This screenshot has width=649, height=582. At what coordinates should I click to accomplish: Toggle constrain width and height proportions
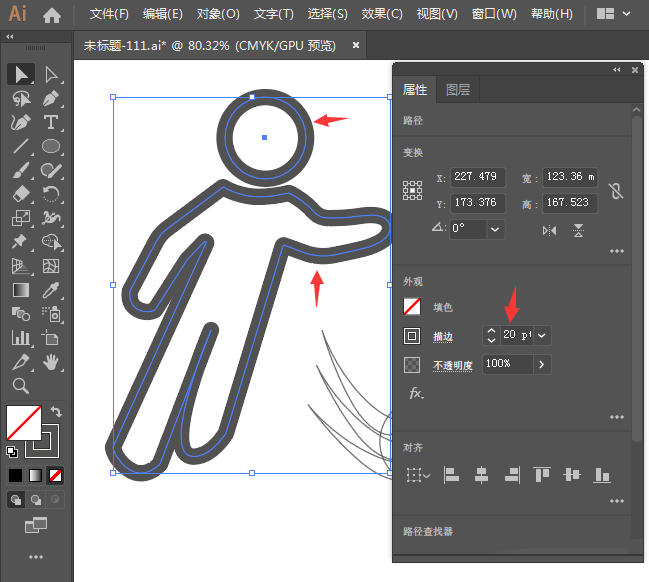tap(616, 191)
